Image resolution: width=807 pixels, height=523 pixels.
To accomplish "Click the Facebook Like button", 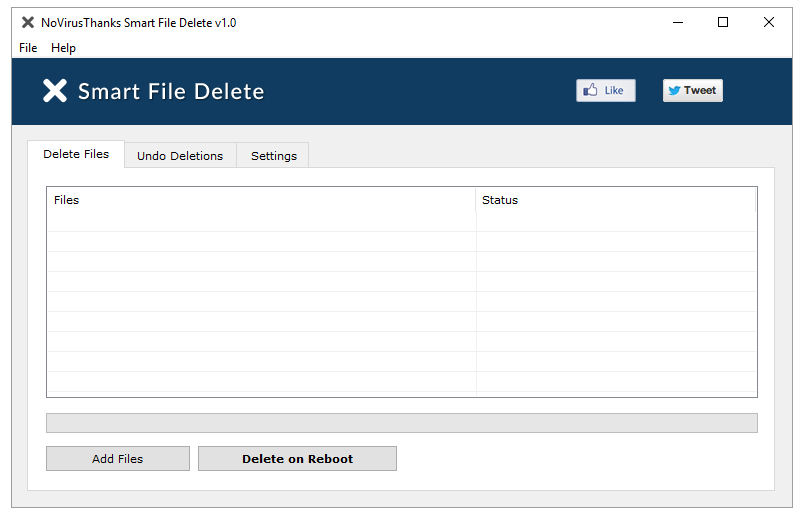I will pos(606,91).
